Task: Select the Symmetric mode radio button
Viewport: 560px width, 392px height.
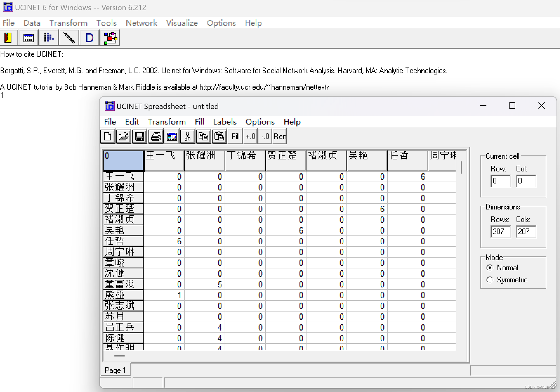Action: [490, 280]
